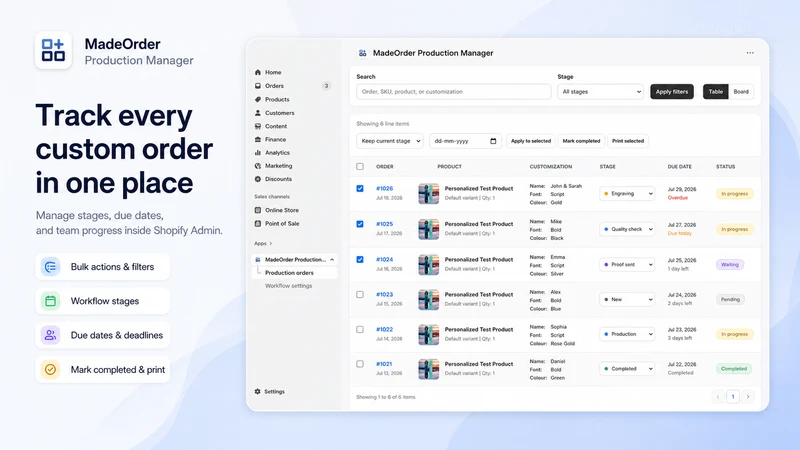Open the Discounts badge icon

(258, 179)
